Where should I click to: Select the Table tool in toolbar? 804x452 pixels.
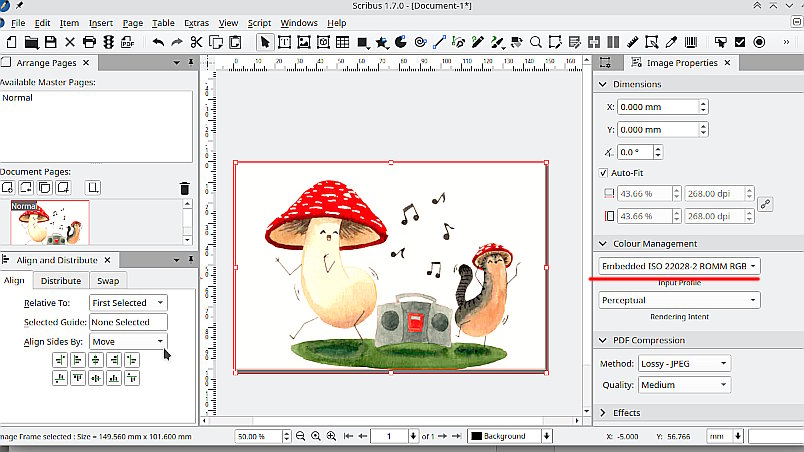point(342,42)
